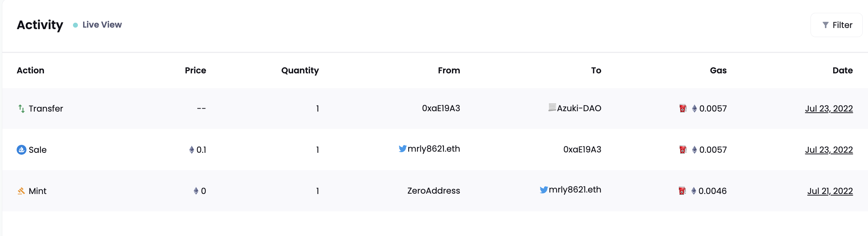Click the Mint gavel icon
868x236 pixels.
click(22, 191)
